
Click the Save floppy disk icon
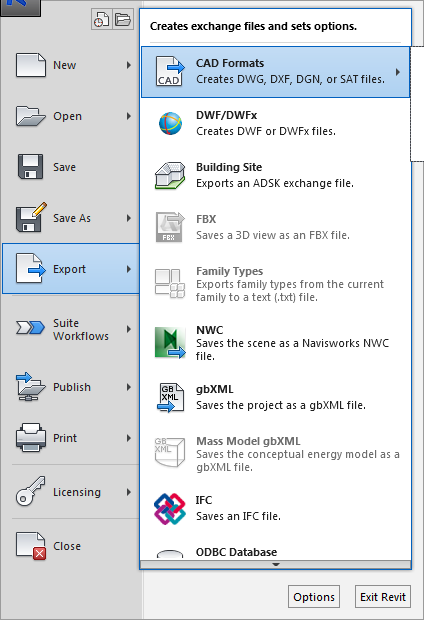click(x=30, y=167)
